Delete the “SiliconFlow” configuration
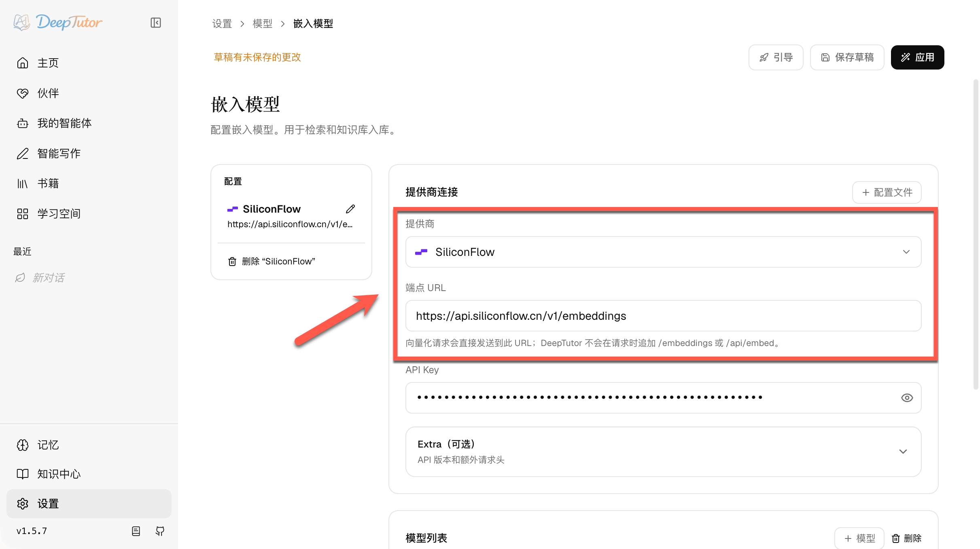This screenshot has height=549, width=980. tap(272, 262)
